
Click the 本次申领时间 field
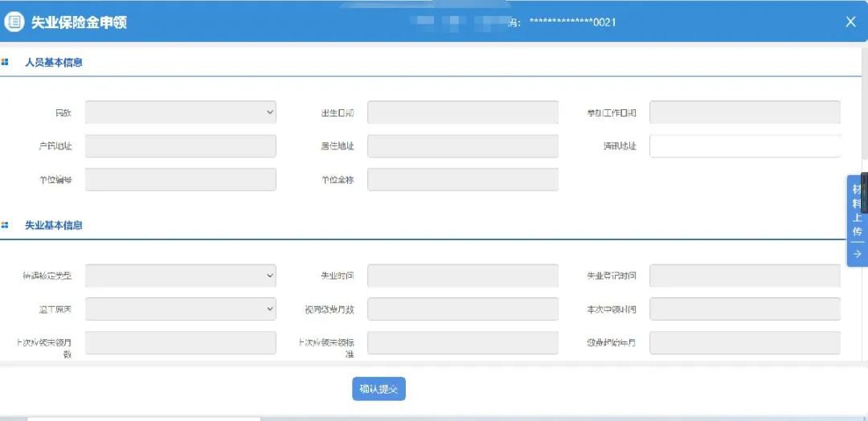[744, 309]
